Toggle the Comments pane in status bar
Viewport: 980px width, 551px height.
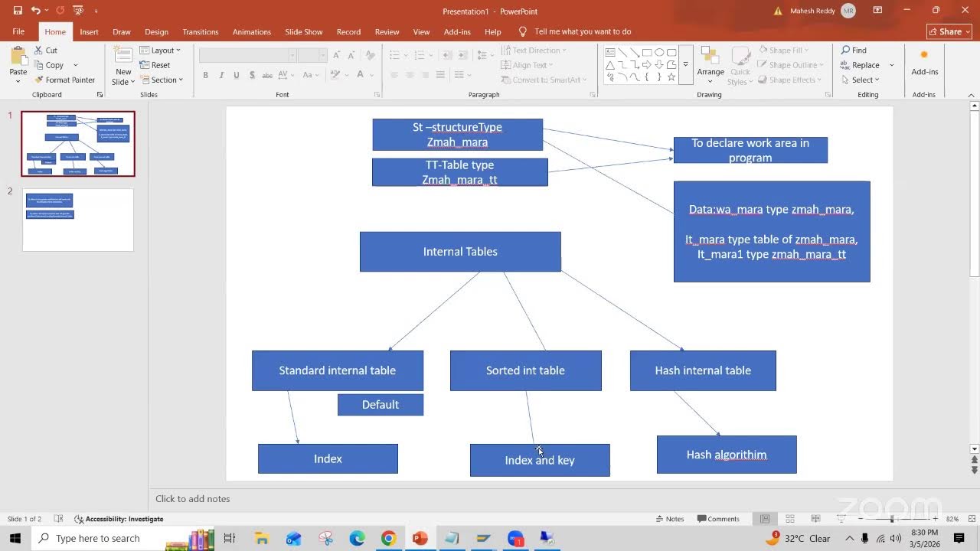[x=718, y=519]
